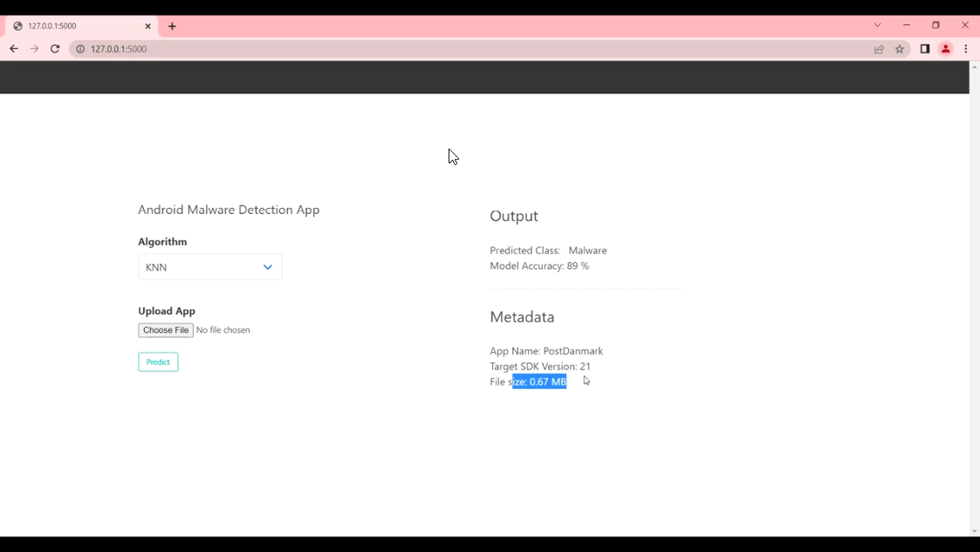Open Chrome's three-dot menu
This screenshot has width=980, height=552.
(x=966, y=49)
